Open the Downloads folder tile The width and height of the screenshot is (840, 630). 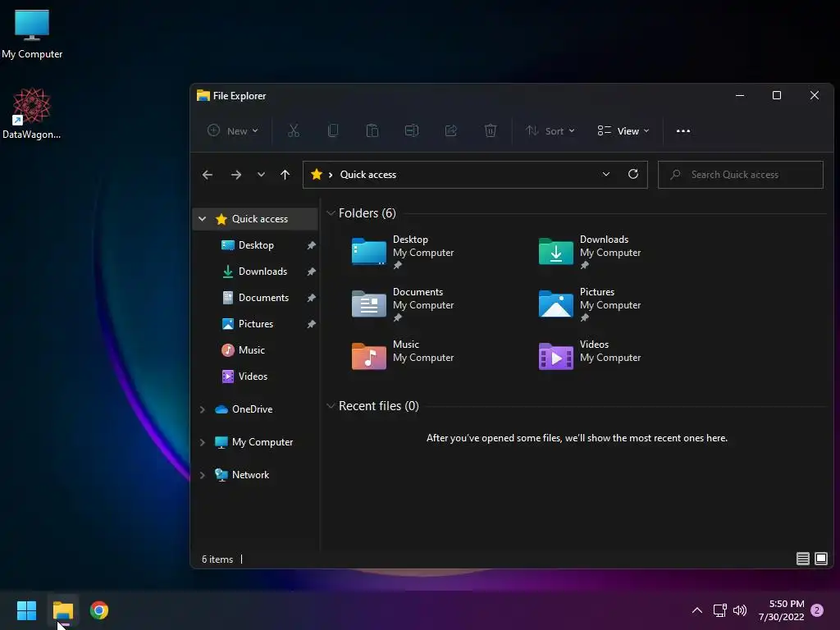[x=590, y=252]
